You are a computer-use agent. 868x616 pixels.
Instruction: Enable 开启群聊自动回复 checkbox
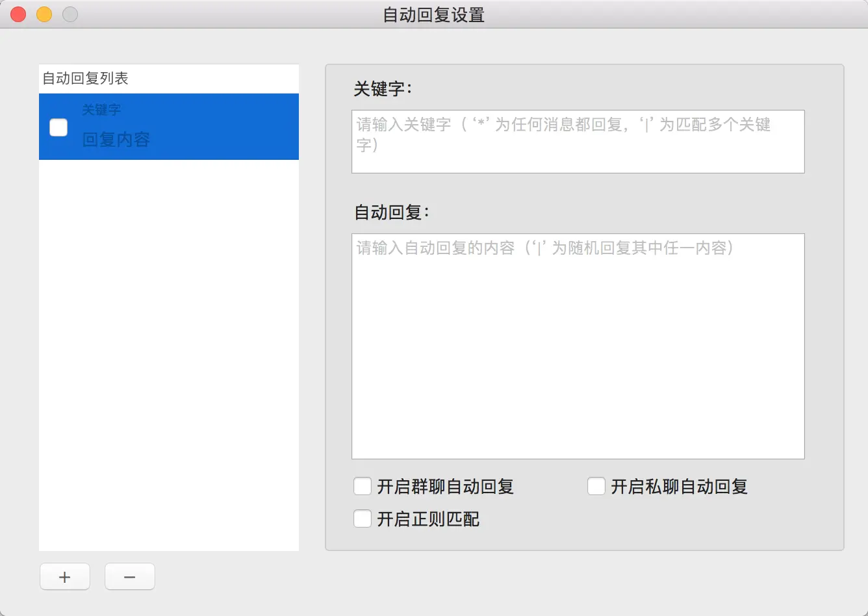pos(363,486)
